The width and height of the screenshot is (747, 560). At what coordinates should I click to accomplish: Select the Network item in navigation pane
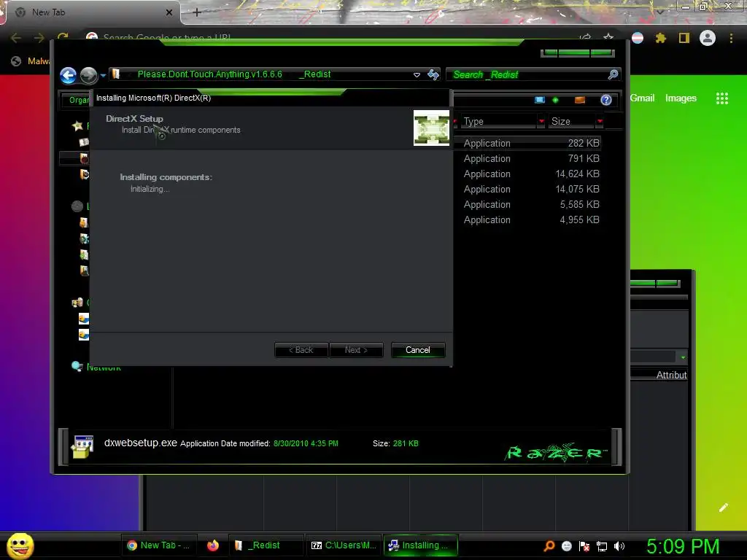point(104,367)
